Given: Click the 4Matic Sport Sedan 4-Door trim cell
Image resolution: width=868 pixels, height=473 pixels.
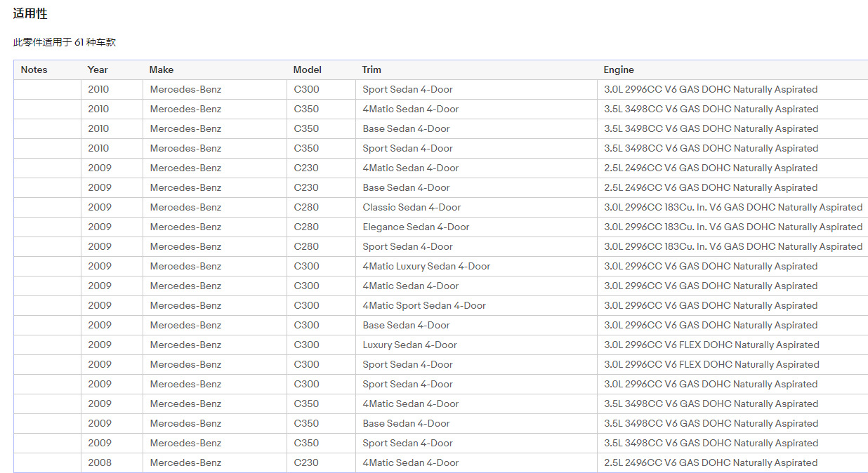Looking at the screenshot, I should pyautogui.click(x=476, y=306).
